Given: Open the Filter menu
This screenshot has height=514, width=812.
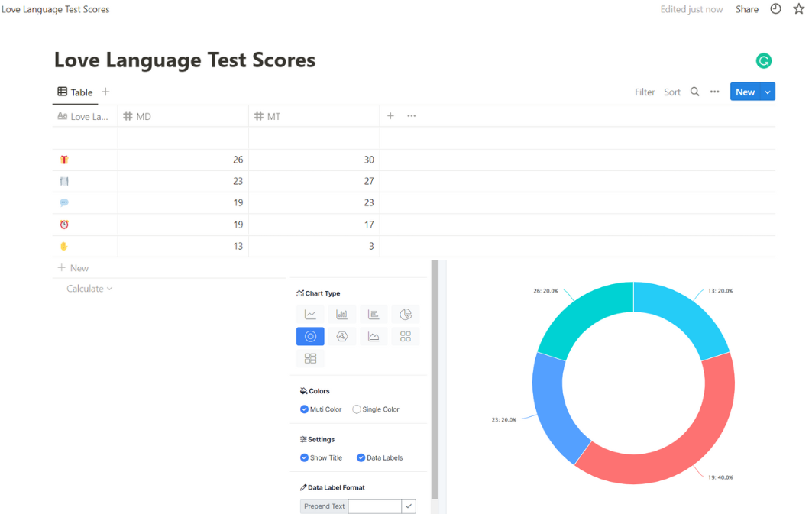Looking at the screenshot, I should (x=645, y=92).
